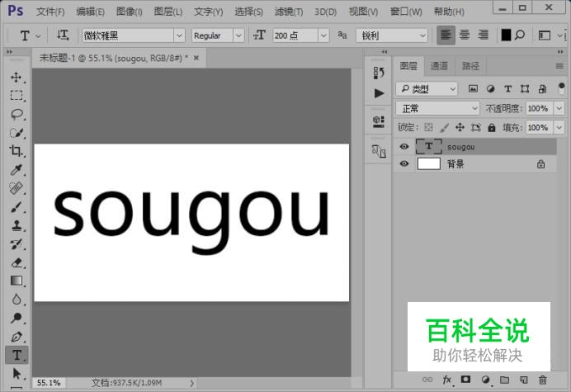
Task: Toggle the Character and Paragraph panels
Action: coord(544,35)
